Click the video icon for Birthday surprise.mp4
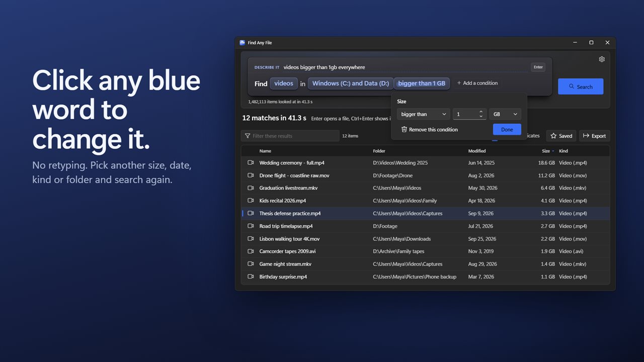Screen dimensions: 644x362 pyautogui.click(x=251, y=277)
